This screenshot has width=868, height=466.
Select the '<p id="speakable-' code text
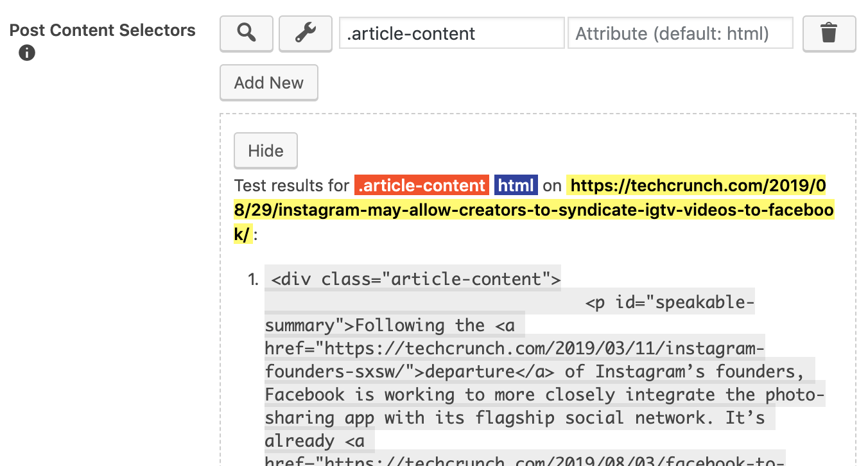pos(670,302)
